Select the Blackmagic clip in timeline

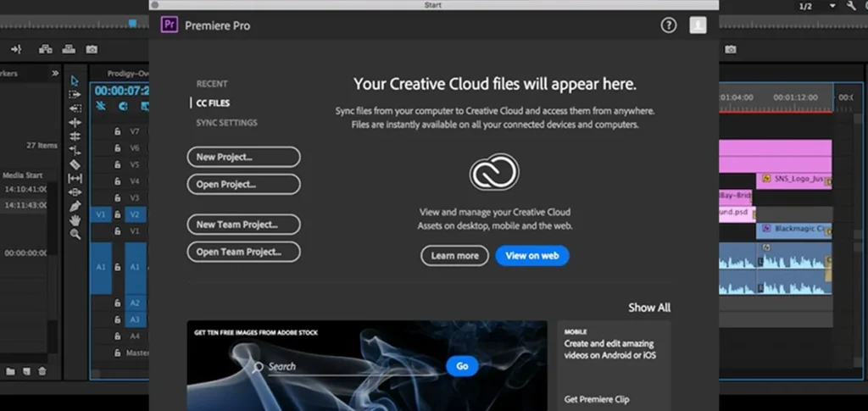[x=793, y=230]
